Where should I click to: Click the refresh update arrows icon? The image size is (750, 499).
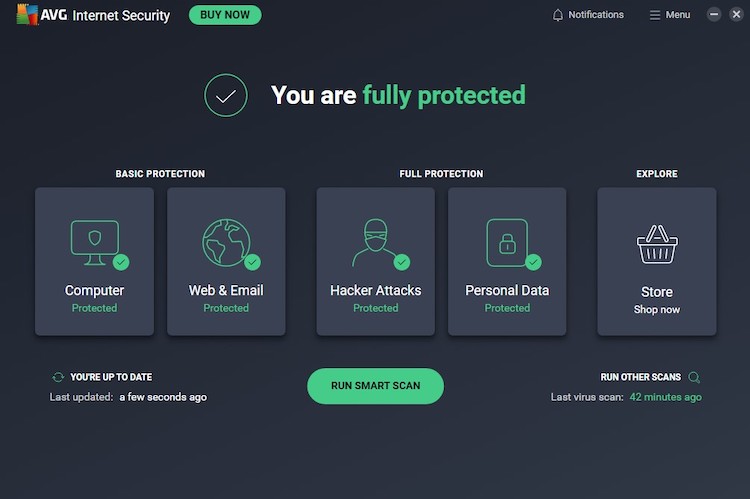(58, 377)
